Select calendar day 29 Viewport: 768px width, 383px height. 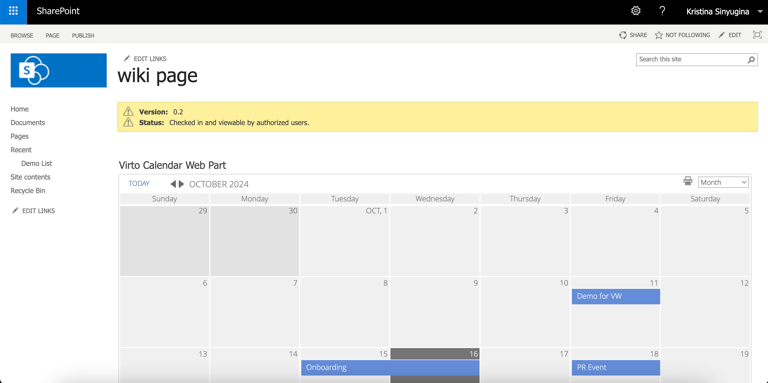(x=164, y=241)
